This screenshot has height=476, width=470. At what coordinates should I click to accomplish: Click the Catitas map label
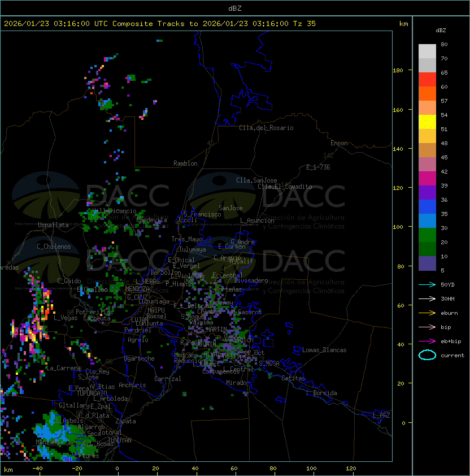click(293, 378)
